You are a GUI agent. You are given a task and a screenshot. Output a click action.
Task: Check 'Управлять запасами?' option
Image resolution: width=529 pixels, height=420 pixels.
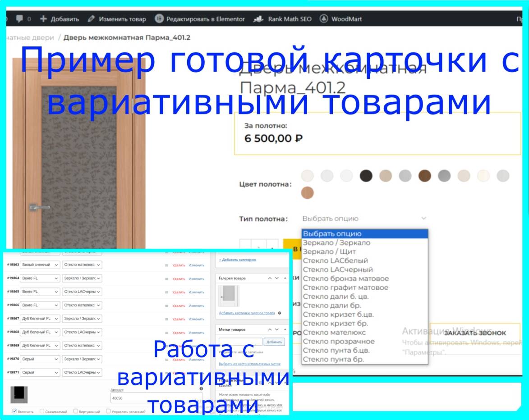pos(108,411)
